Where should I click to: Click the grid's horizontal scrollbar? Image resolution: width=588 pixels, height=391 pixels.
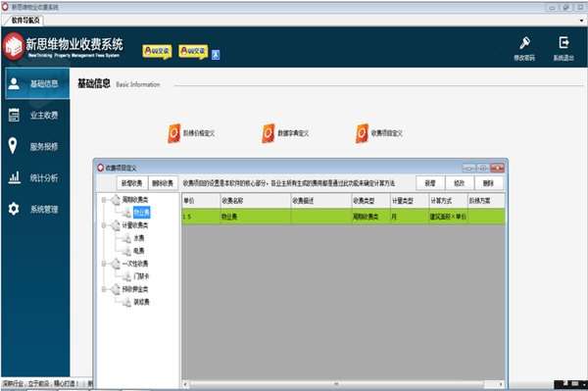pos(343,384)
